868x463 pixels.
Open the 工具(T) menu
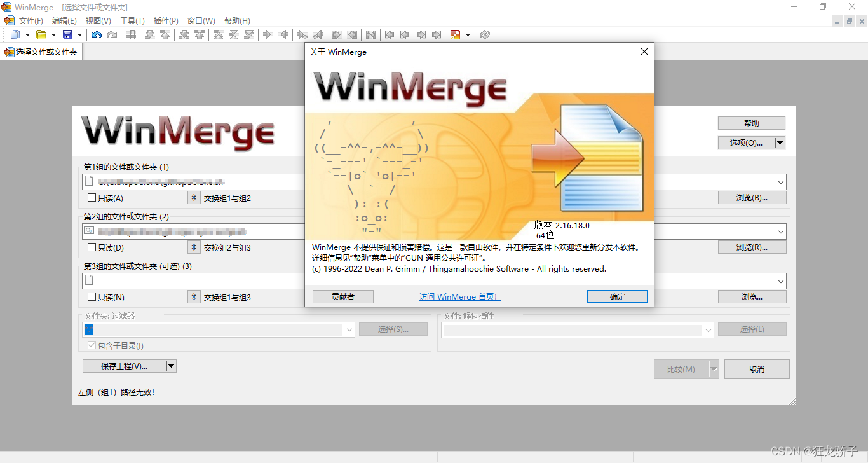(x=132, y=20)
